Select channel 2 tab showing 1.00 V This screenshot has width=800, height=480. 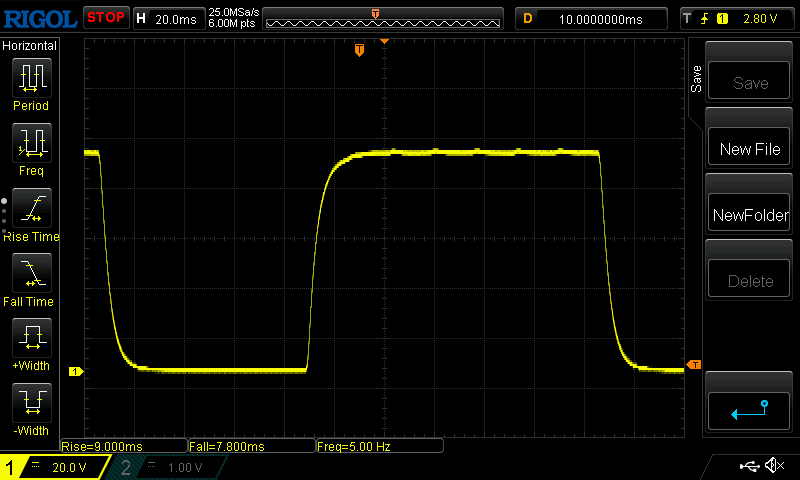tap(168, 467)
